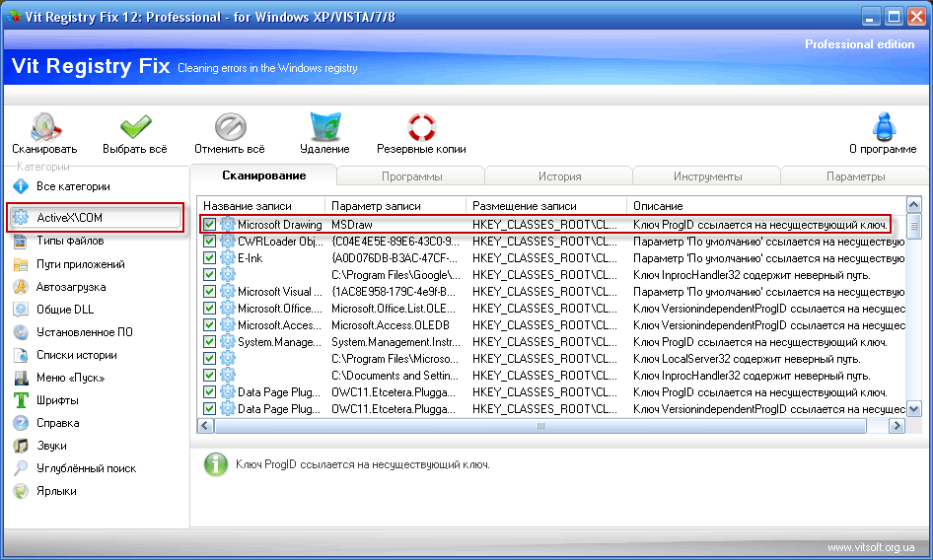
Task: Click the Отменить всё icon
Action: pos(230,128)
